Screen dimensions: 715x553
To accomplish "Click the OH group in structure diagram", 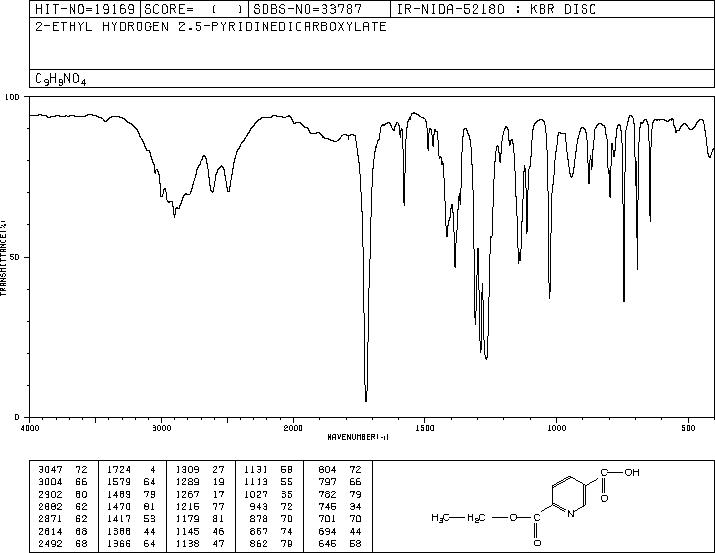I will pos(632,472).
